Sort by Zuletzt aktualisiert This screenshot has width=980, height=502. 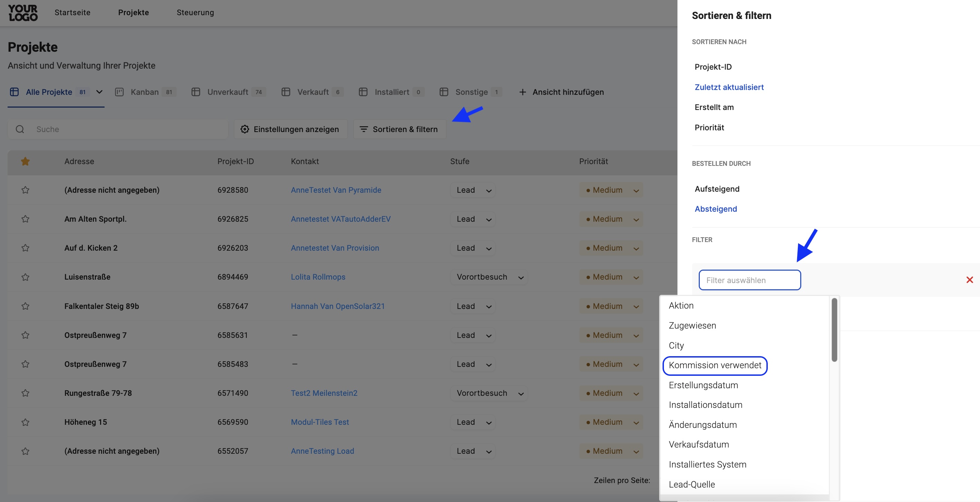(729, 87)
